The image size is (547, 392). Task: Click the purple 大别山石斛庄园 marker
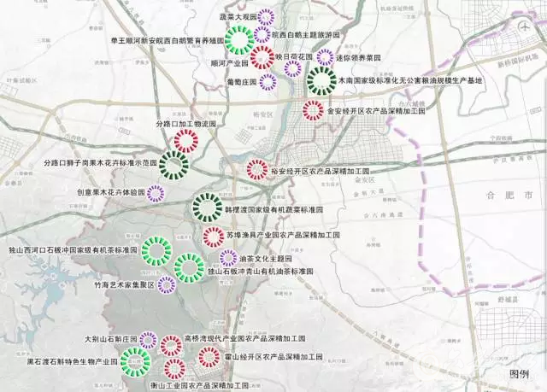click(147, 340)
